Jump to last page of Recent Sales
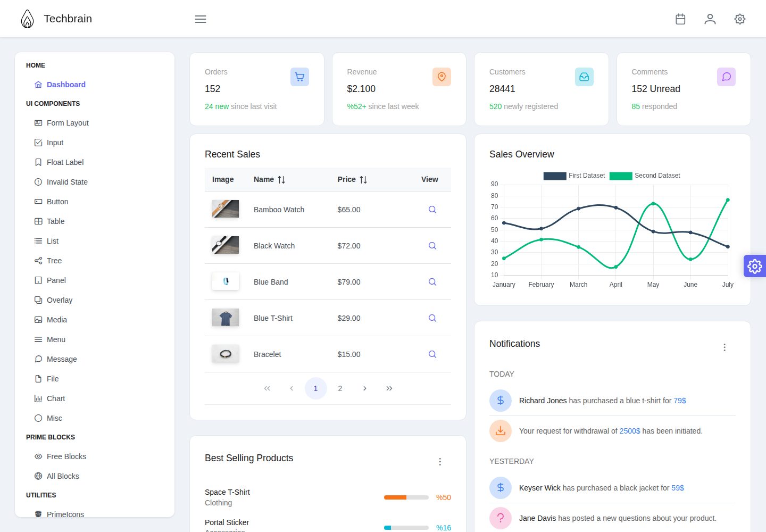 (389, 388)
